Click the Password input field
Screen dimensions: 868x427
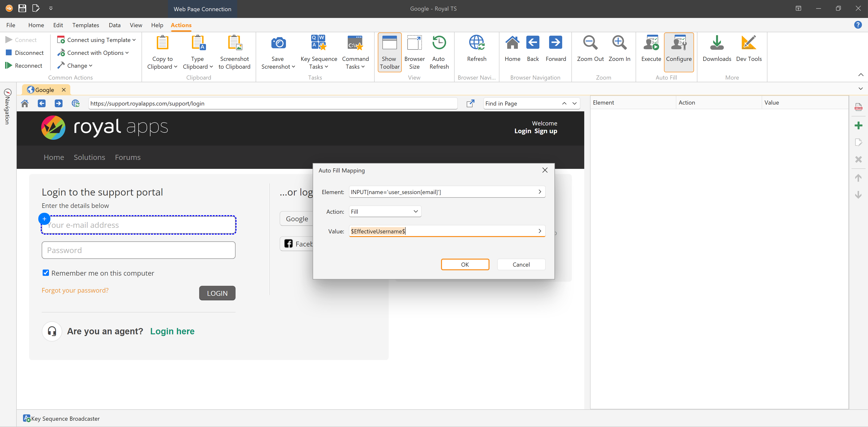coord(138,250)
